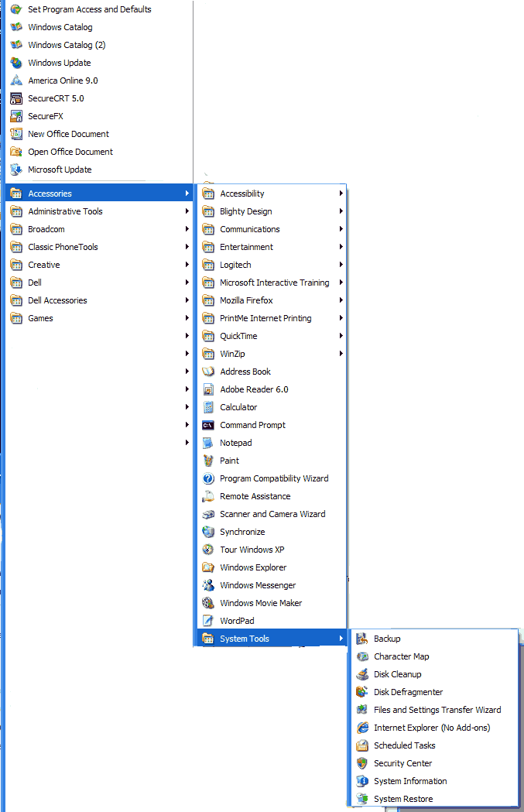Viewport: 524px width, 812px height.
Task: Open QuickTime folder
Action: pyautogui.click(x=272, y=336)
